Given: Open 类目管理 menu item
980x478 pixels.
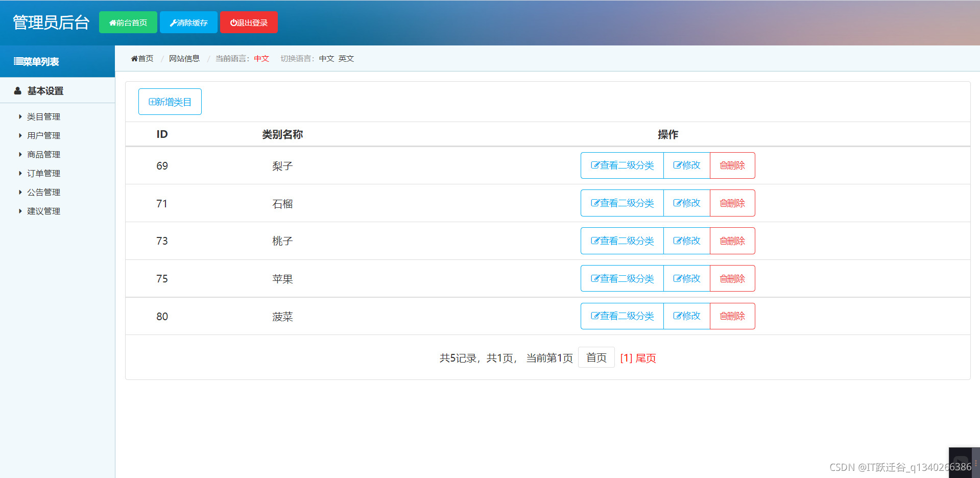Looking at the screenshot, I should pyautogui.click(x=43, y=117).
